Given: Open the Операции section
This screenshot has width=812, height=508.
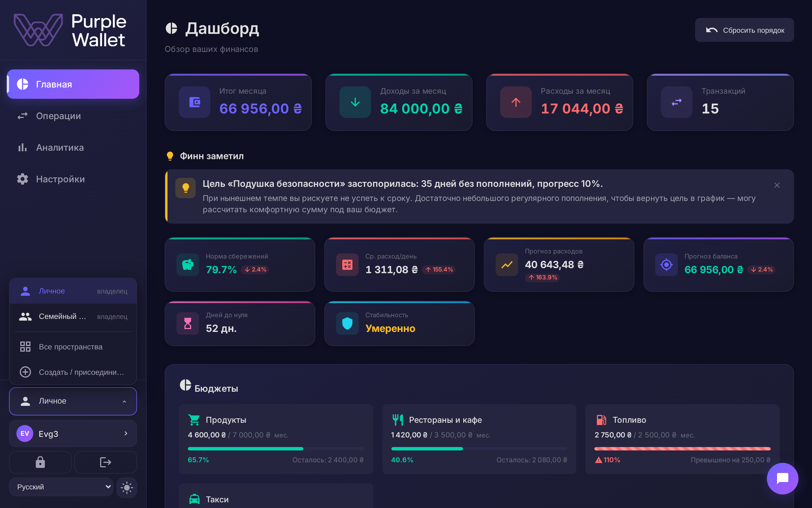Looking at the screenshot, I should [73, 116].
